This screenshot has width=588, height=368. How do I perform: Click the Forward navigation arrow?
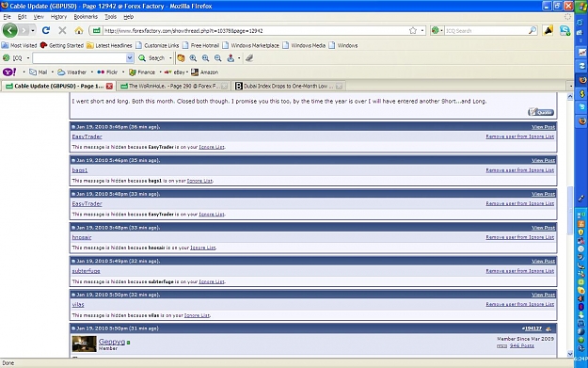24,30
